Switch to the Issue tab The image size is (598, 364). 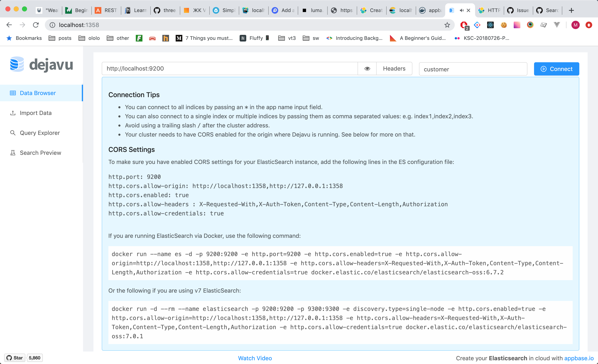[x=518, y=10]
